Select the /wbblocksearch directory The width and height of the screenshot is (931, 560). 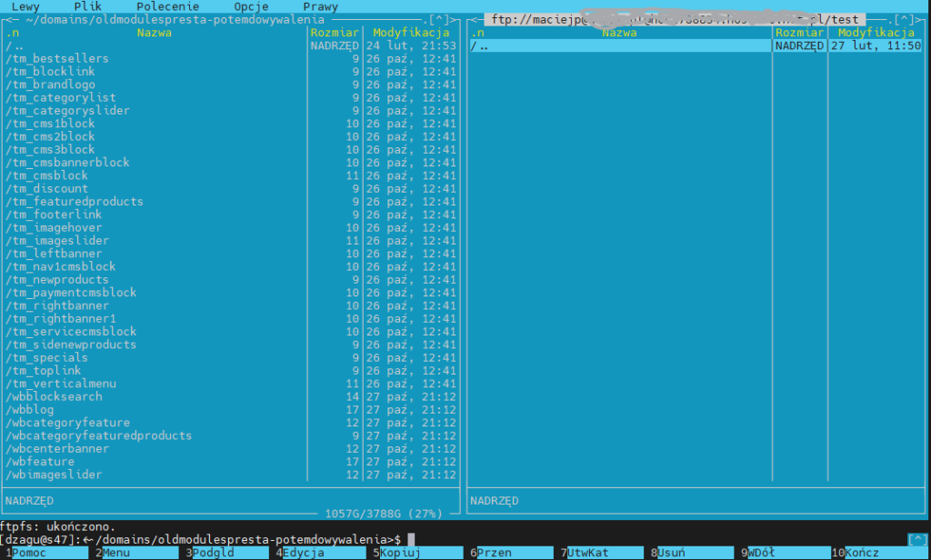pyautogui.click(x=231, y=396)
